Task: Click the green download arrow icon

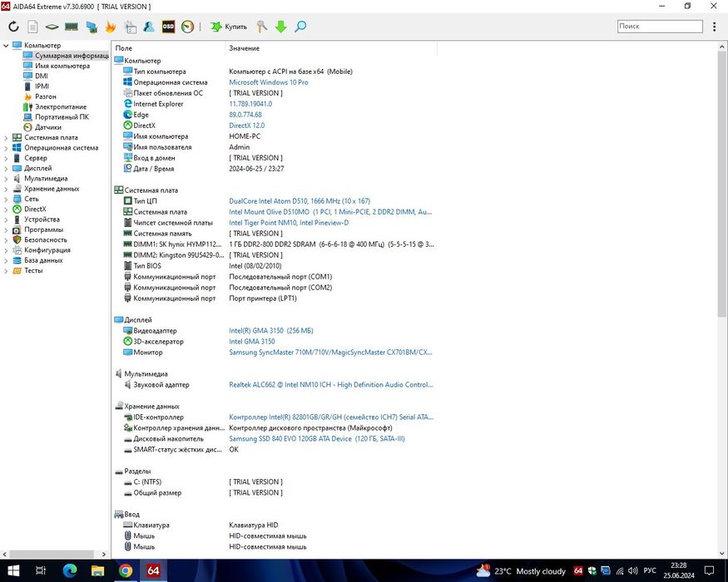Action: [x=281, y=27]
